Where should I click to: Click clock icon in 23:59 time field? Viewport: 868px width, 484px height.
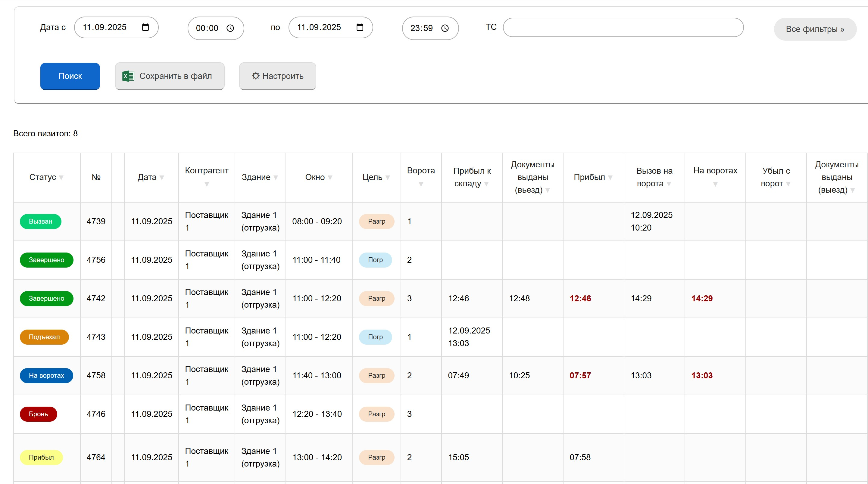click(x=445, y=28)
